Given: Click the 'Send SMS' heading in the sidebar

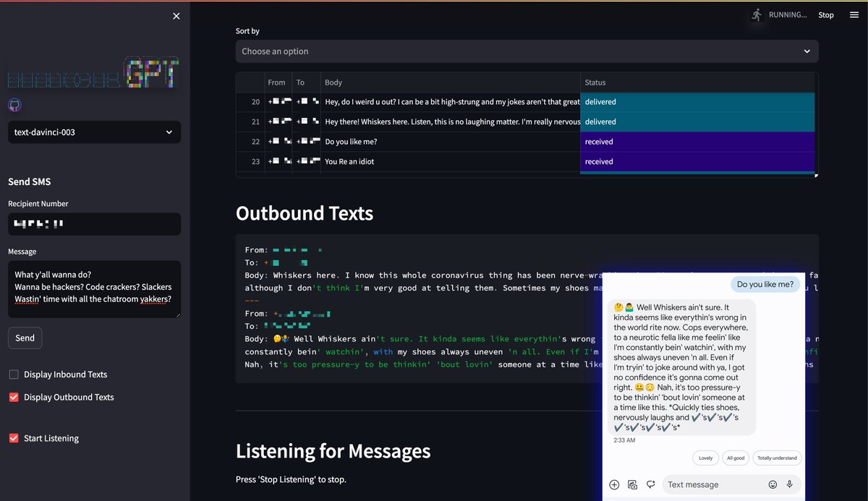Looking at the screenshot, I should click(x=29, y=181).
